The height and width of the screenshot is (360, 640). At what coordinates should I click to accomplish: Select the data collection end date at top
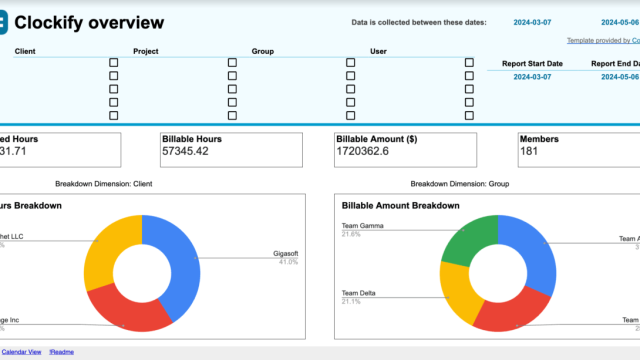point(620,22)
